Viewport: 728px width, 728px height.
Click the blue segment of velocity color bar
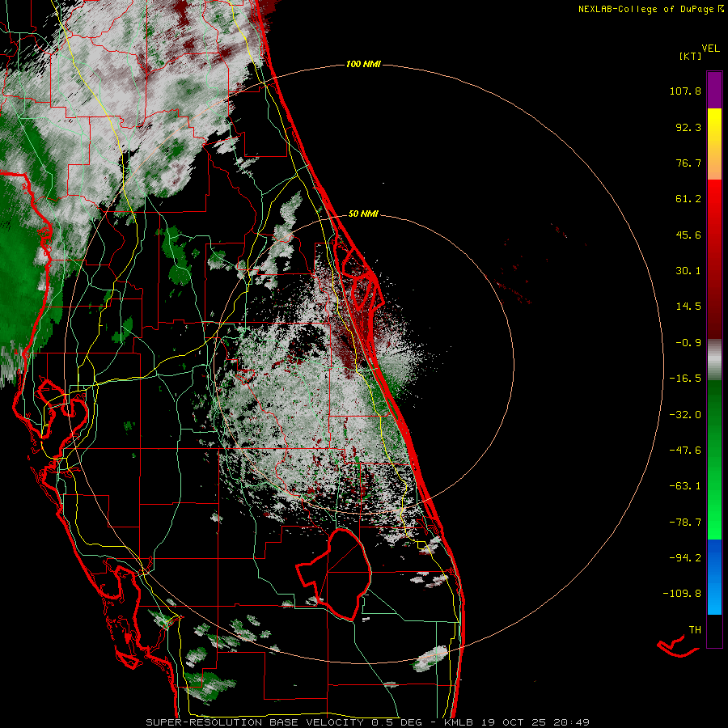[x=714, y=577]
